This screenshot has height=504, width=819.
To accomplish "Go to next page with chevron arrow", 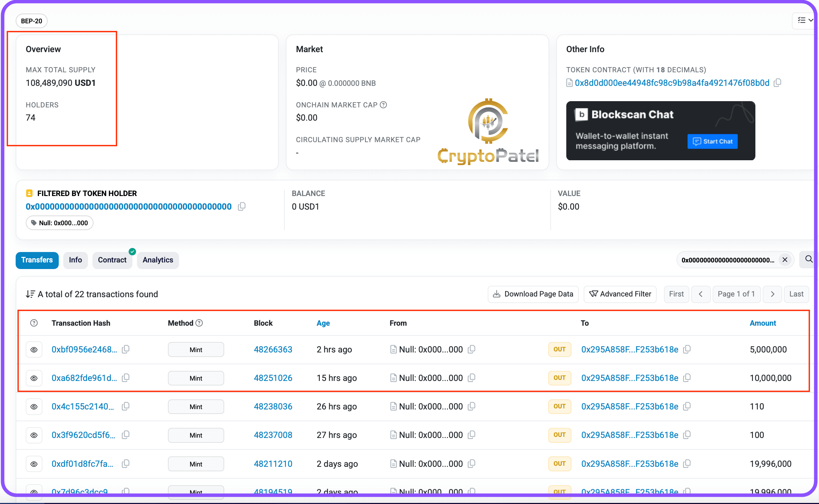I will [x=772, y=294].
